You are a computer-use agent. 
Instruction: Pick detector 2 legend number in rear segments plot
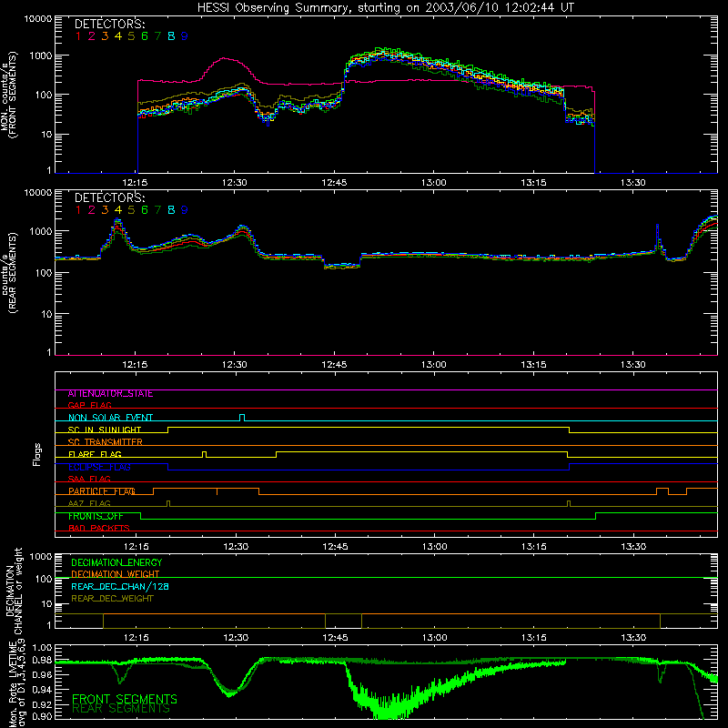point(92,210)
